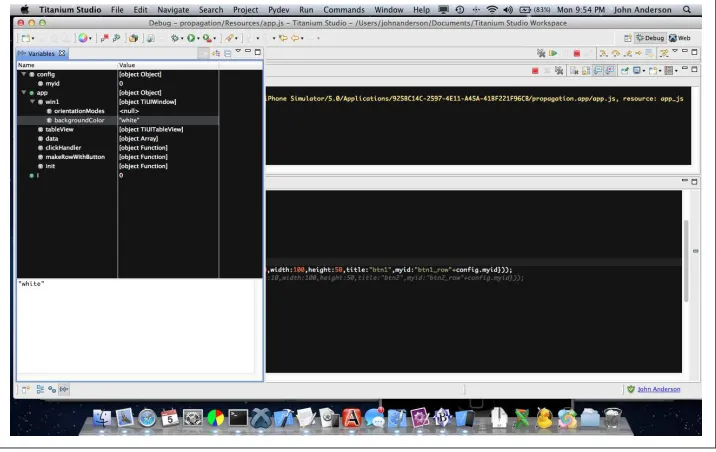Click the Collapse All icon in Variables
716x452 pixels.
click(227, 53)
